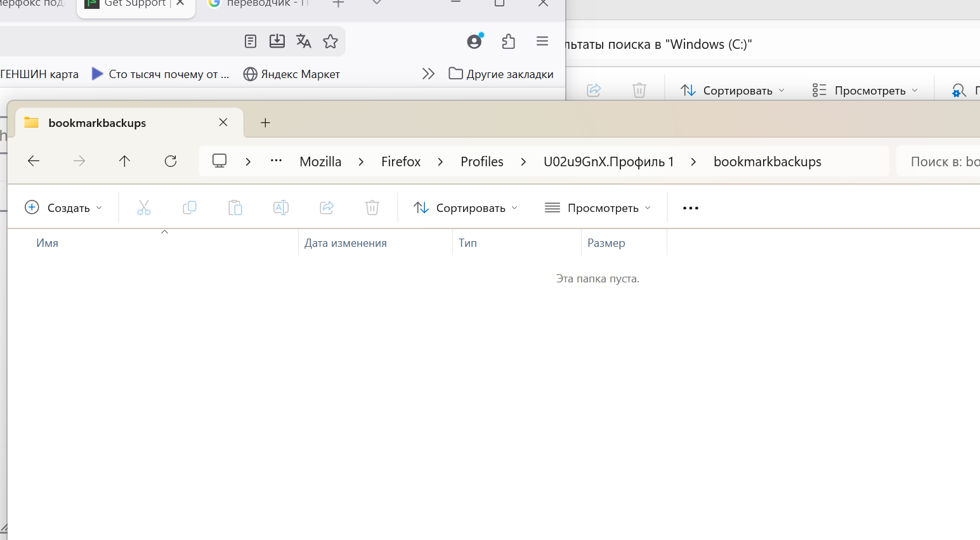Click the translate page icon in Firefox
Viewport: 980px width, 540px height.
(x=304, y=41)
